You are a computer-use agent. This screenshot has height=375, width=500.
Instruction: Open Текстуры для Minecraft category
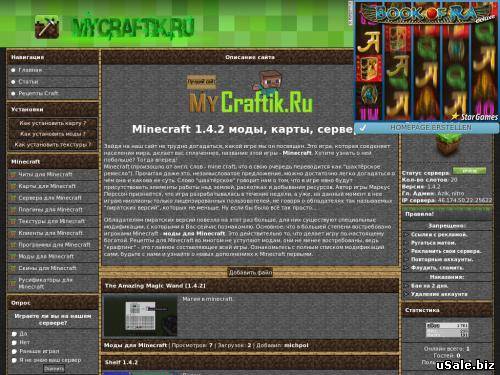52,221
